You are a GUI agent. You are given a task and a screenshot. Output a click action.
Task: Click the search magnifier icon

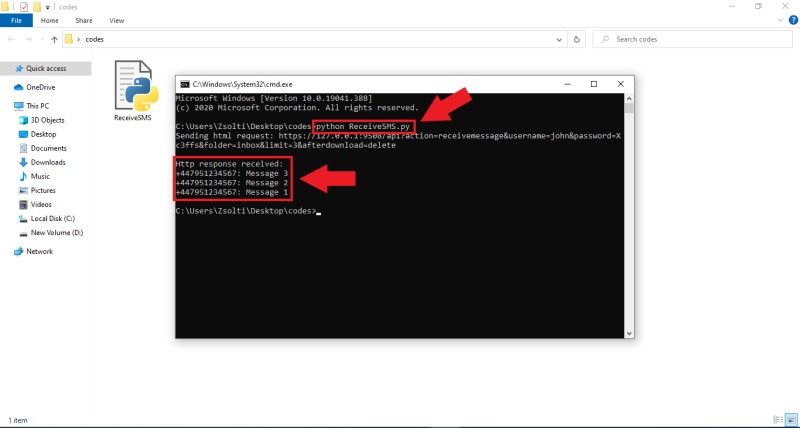click(605, 39)
